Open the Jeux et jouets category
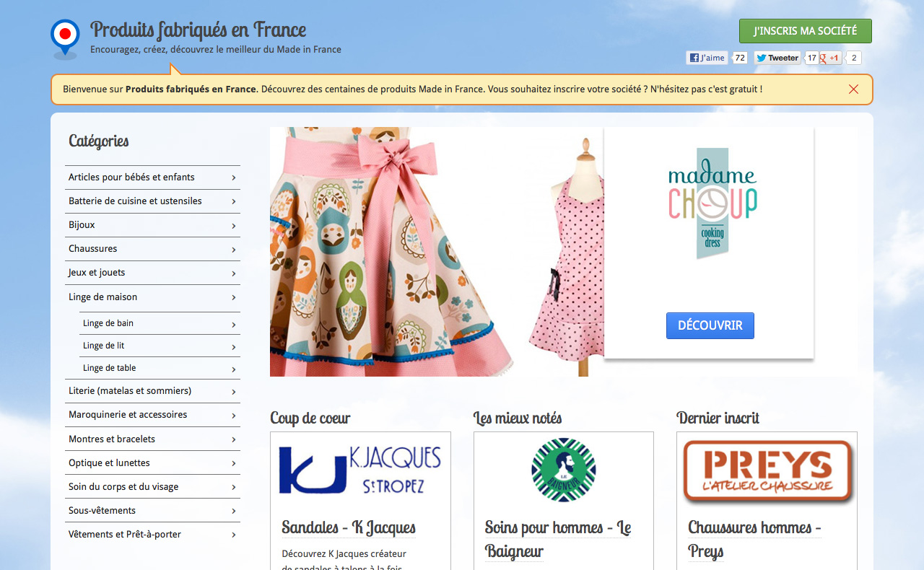924x570 pixels. pyautogui.click(x=152, y=273)
